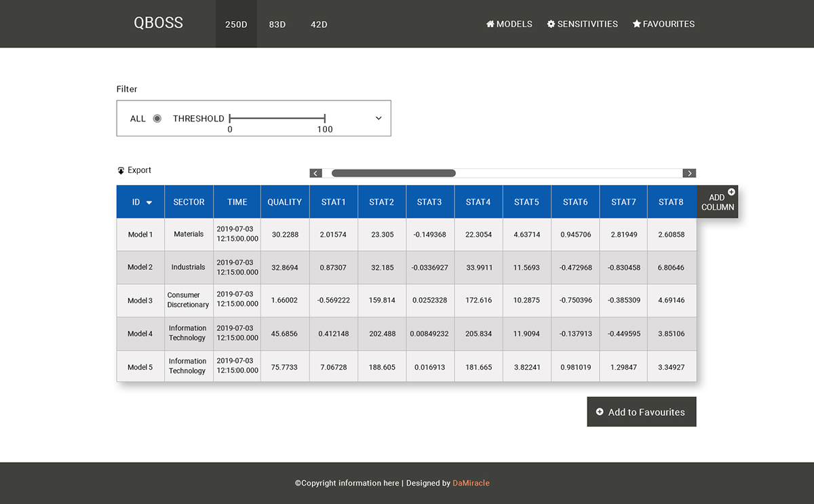The width and height of the screenshot is (814, 504).
Task: Switch to the 250D tab
Action: pos(236,24)
